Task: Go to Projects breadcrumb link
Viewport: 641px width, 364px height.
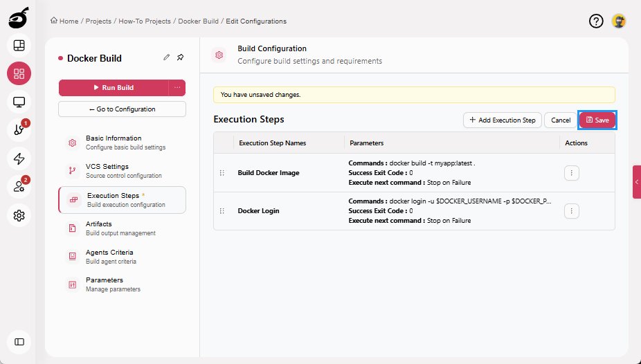Action: 98,21
